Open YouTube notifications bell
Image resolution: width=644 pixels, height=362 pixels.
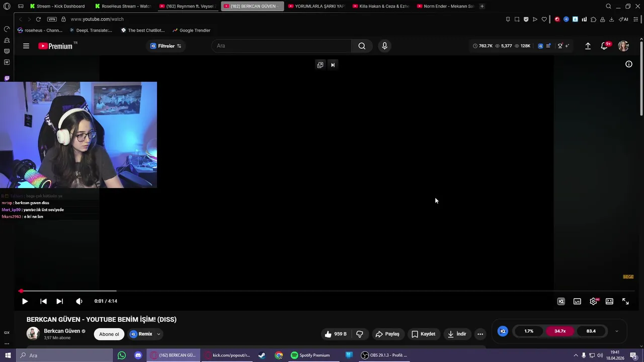tap(604, 46)
